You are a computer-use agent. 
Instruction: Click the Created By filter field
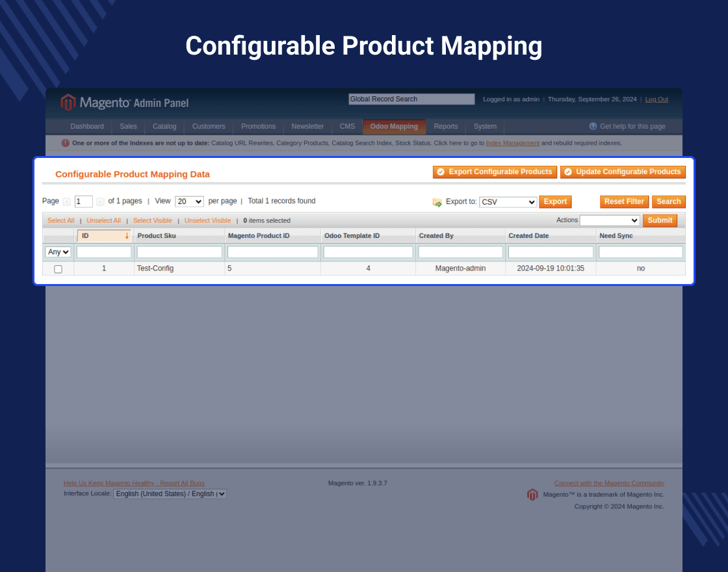[x=461, y=252]
